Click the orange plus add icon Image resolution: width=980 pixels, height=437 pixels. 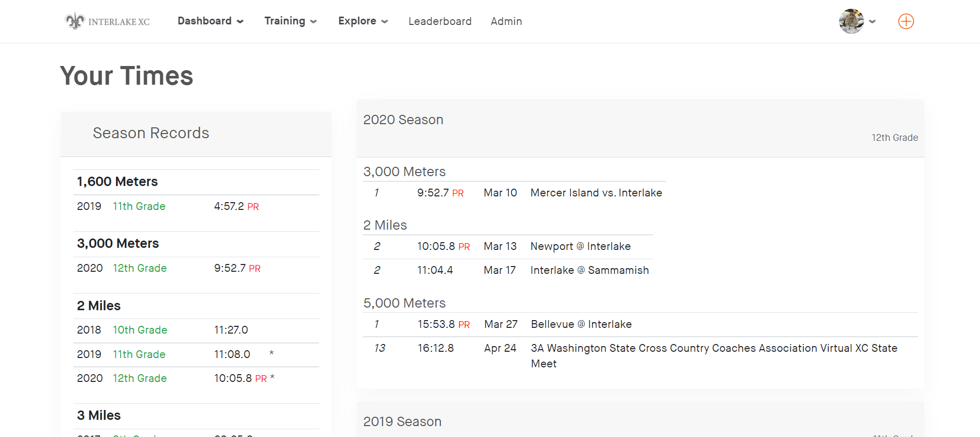[906, 21]
